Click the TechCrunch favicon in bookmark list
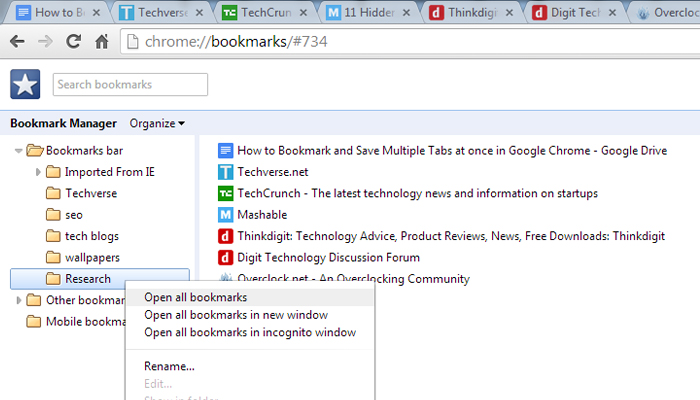 tap(225, 193)
